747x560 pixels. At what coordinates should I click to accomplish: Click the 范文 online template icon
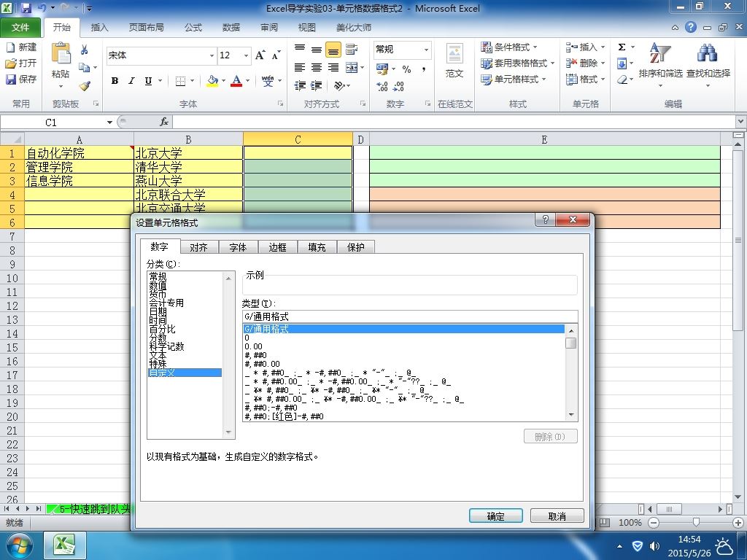click(x=454, y=53)
